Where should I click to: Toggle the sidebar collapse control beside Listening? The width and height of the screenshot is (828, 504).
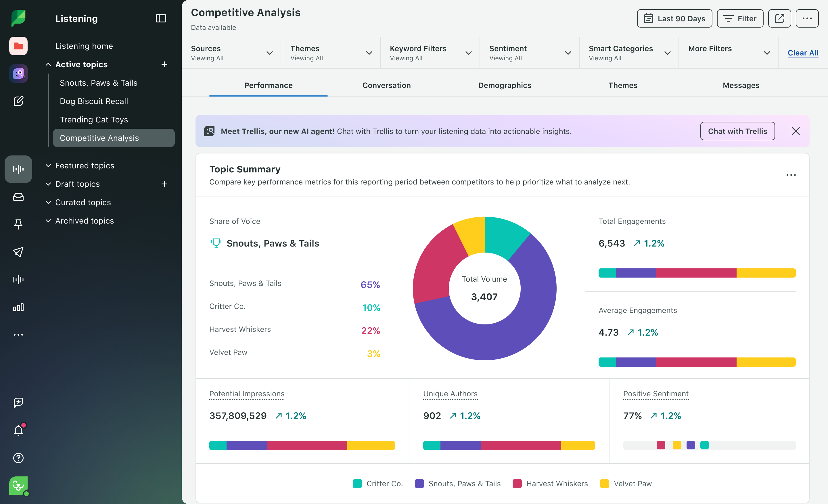click(x=160, y=18)
